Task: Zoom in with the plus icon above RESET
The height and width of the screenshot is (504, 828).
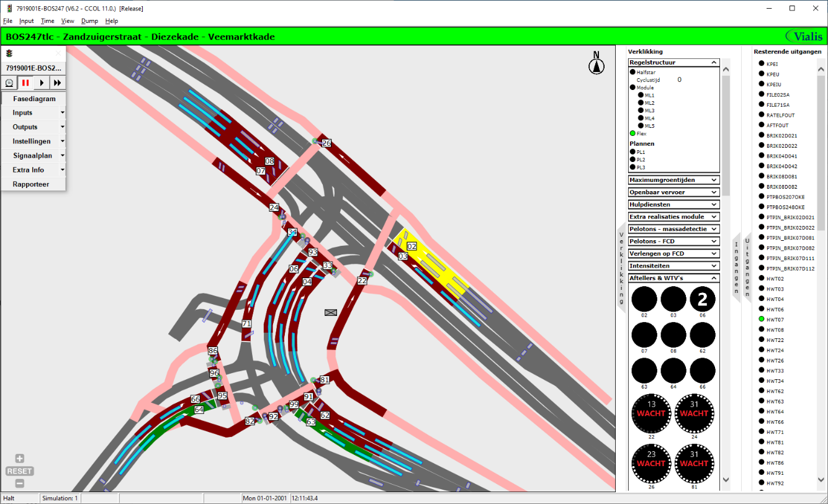Action: pos(20,459)
